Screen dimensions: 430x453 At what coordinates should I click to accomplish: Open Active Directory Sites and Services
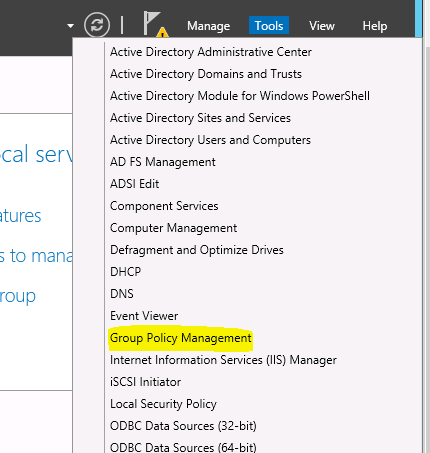click(x=200, y=118)
